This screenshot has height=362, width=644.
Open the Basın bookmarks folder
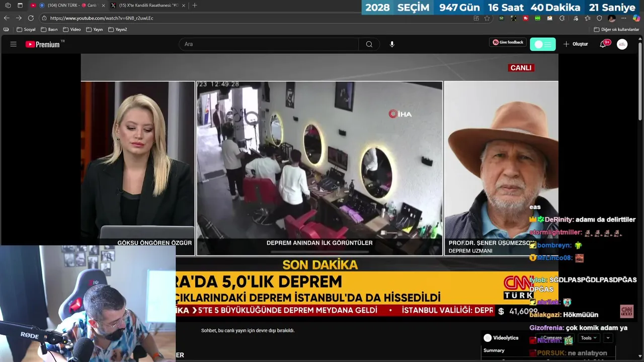(x=49, y=30)
